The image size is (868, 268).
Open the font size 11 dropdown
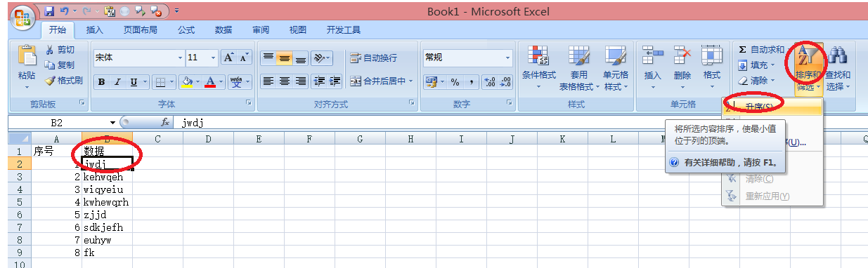tap(214, 58)
